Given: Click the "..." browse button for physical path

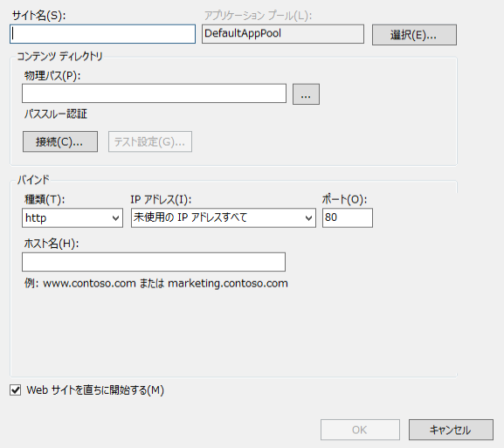Looking at the screenshot, I should pos(306,94).
